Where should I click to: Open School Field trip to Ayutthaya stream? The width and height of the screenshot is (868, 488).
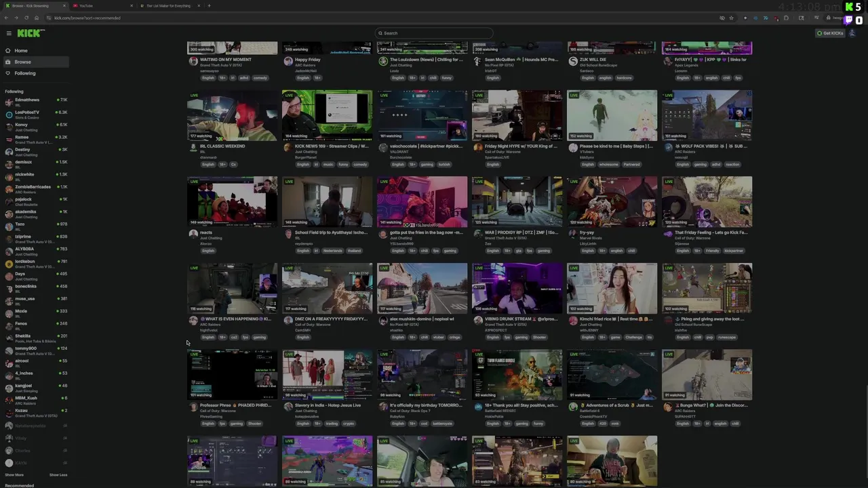tap(328, 202)
